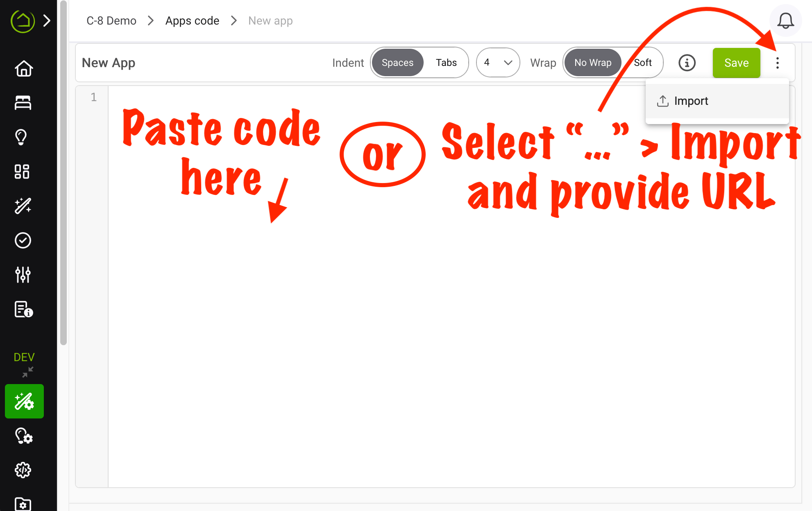
Task: Select the green wand-with-gear apps code icon
Action: point(24,401)
